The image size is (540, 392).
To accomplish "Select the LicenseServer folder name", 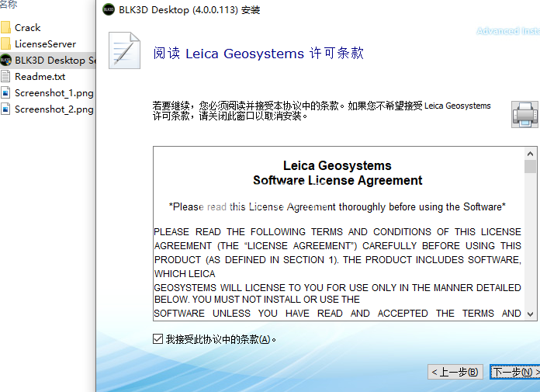I will [46, 43].
